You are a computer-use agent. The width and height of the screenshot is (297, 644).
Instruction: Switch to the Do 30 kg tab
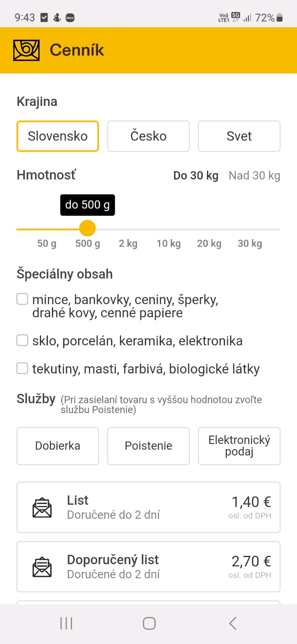196,175
